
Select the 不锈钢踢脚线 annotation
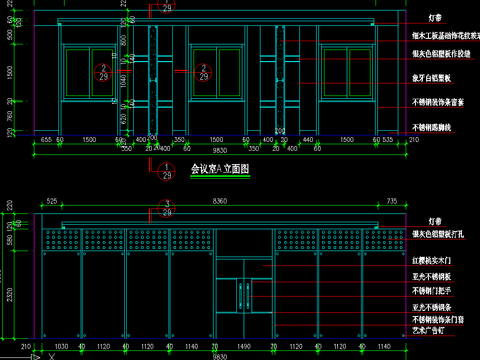click(x=431, y=127)
